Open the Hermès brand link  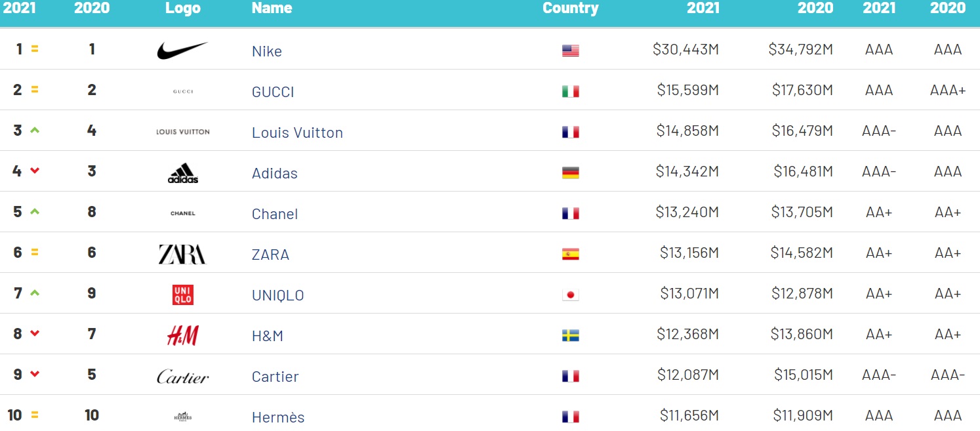[x=278, y=417]
